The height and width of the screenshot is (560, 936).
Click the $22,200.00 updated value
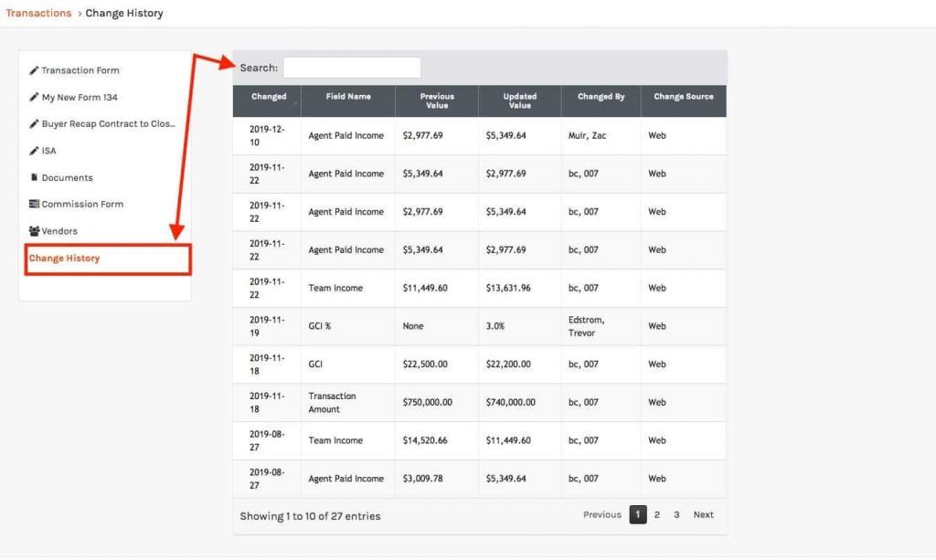508,365
